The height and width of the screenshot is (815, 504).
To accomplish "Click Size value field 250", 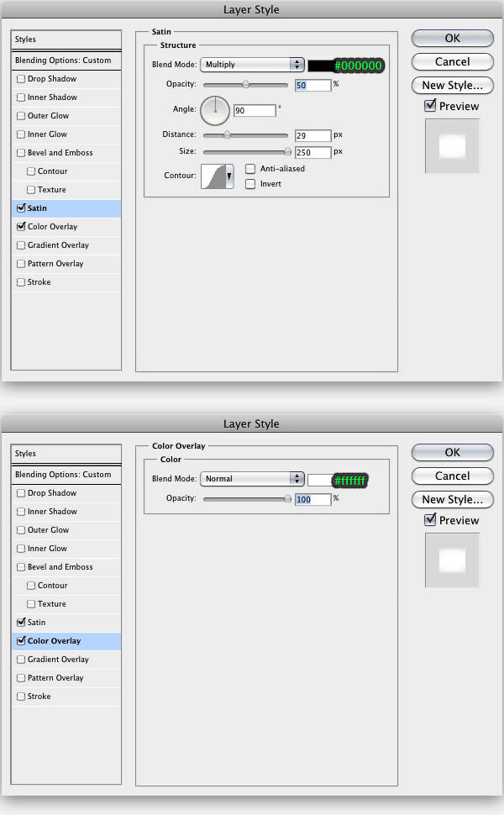I will pyautogui.click(x=312, y=152).
